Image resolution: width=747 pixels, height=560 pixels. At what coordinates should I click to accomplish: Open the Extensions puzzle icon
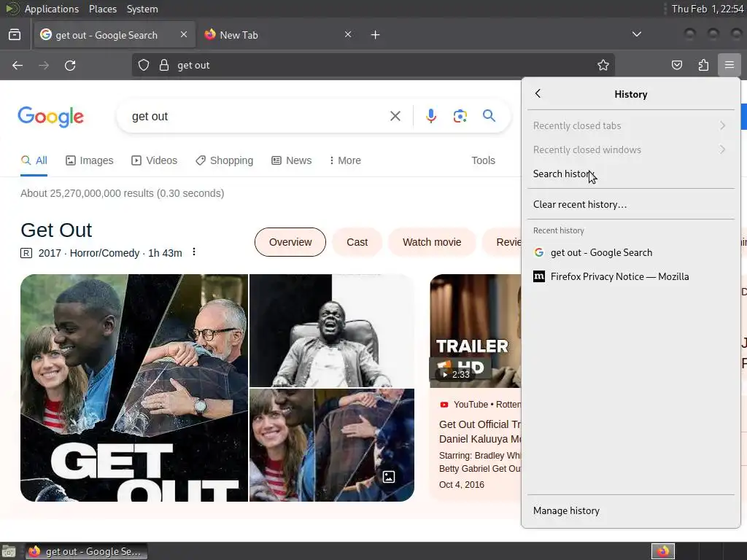tap(703, 65)
